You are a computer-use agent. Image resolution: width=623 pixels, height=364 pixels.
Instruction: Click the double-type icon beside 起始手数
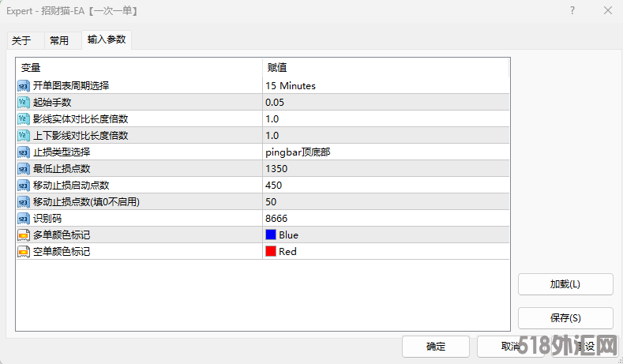24,103
